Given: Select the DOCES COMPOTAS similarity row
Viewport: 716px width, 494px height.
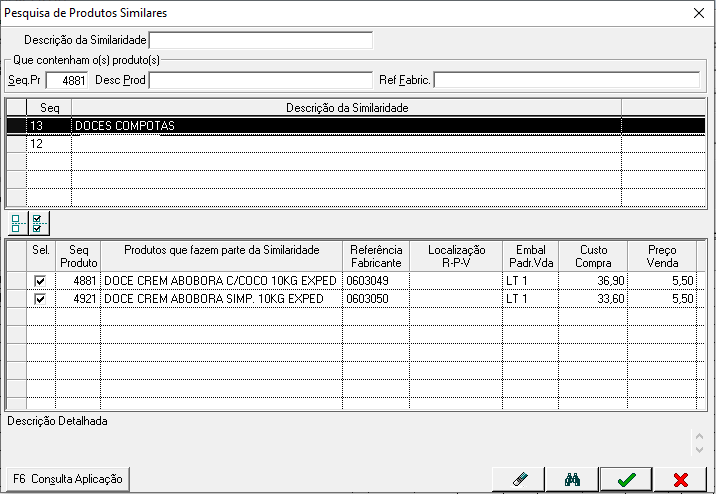Looking at the screenshot, I should pyautogui.click(x=356, y=126).
